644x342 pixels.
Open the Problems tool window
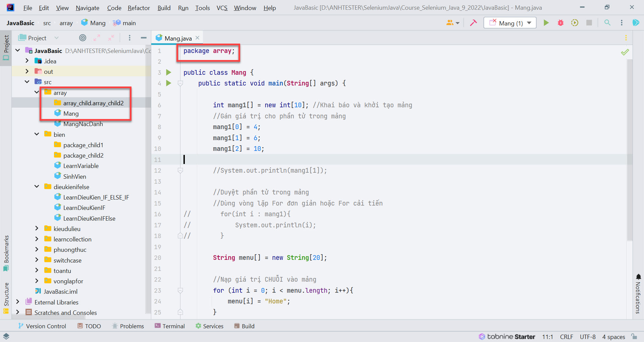tap(128, 326)
